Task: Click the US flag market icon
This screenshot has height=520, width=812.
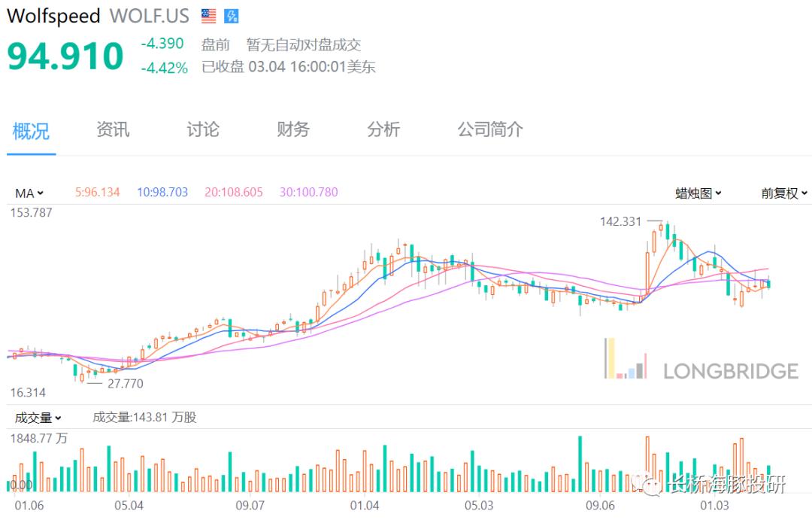Action: [x=208, y=16]
